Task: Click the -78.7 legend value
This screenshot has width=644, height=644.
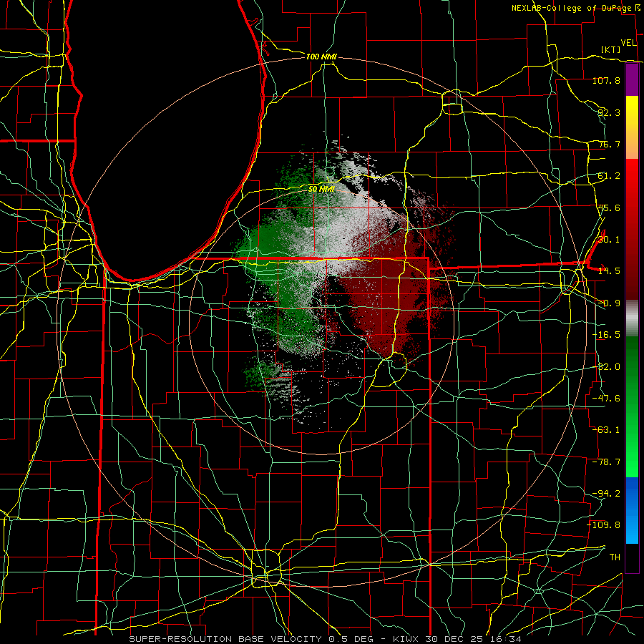Action: [606, 462]
